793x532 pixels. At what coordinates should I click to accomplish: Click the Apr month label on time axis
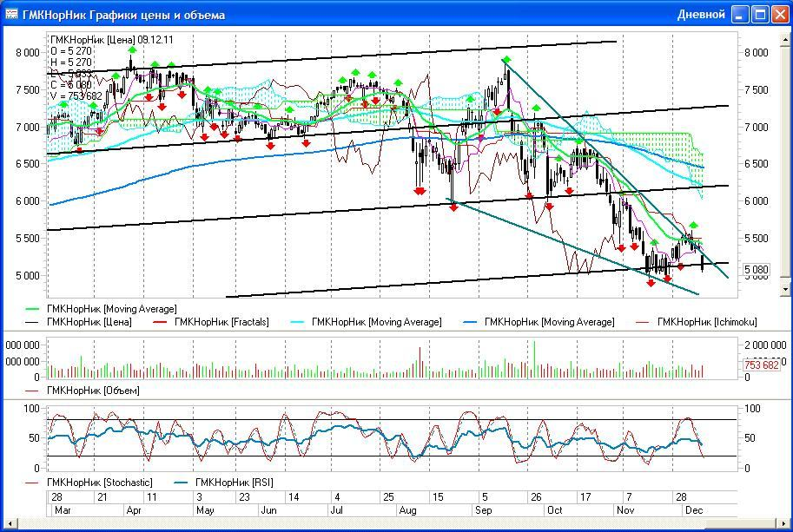[x=134, y=510]
